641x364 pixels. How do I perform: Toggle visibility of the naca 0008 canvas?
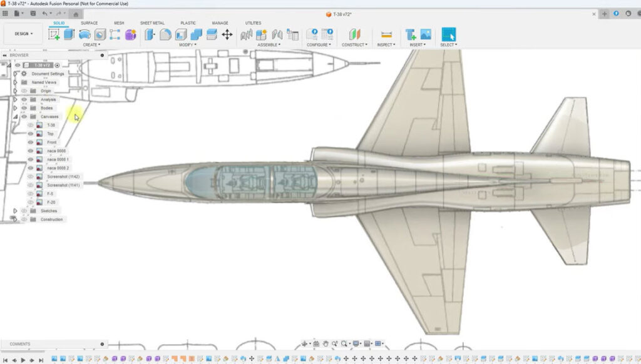[x=31, y=150]
